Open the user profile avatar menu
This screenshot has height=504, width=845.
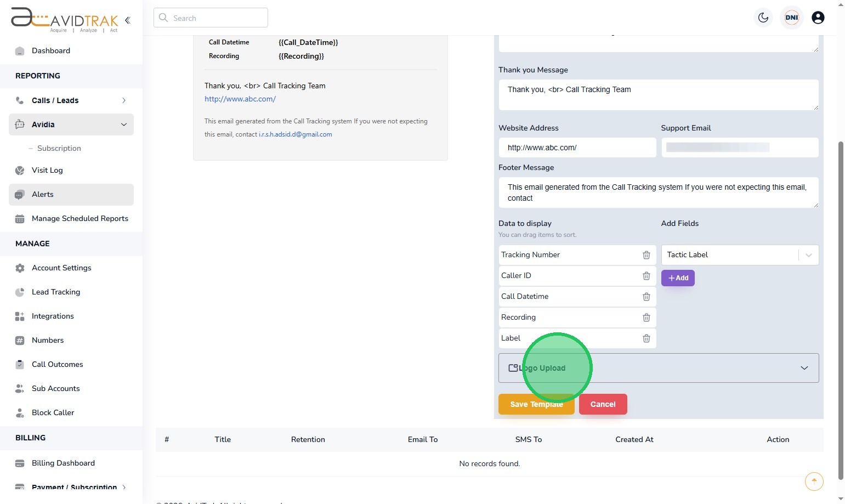click(x=818, y=18)
